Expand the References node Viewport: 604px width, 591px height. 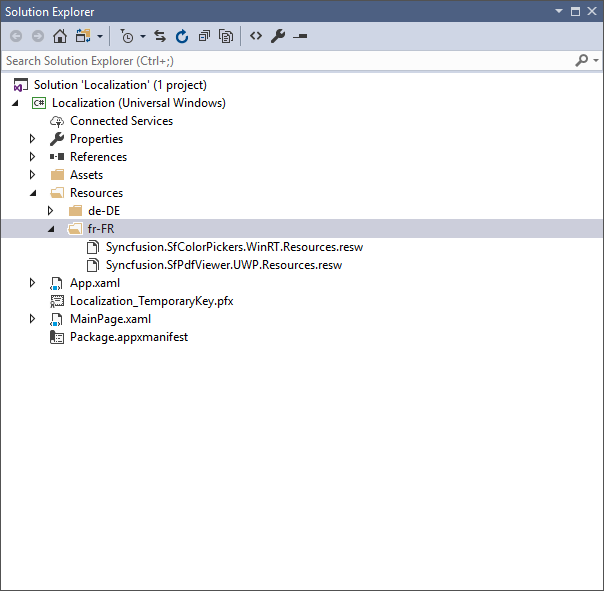(33, 157)
